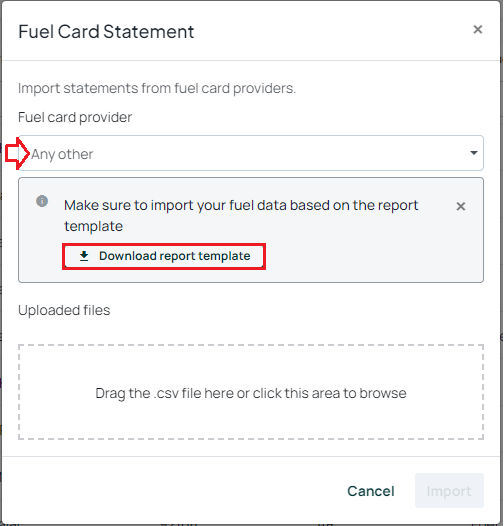This screenshot has height=526, width=504.
Task: Click the download arrow icon
Action: tap(84, 256)
